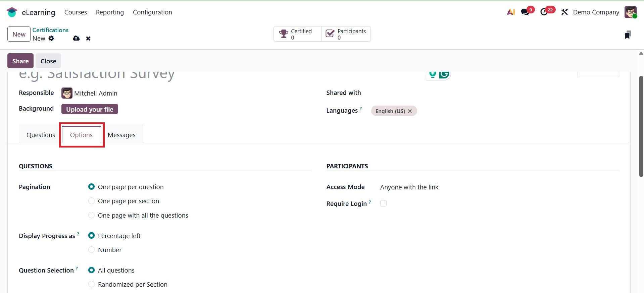Enable the Require Login checkbox
The height and width of the screenshot is (293, 644).
tap(383, 203)
